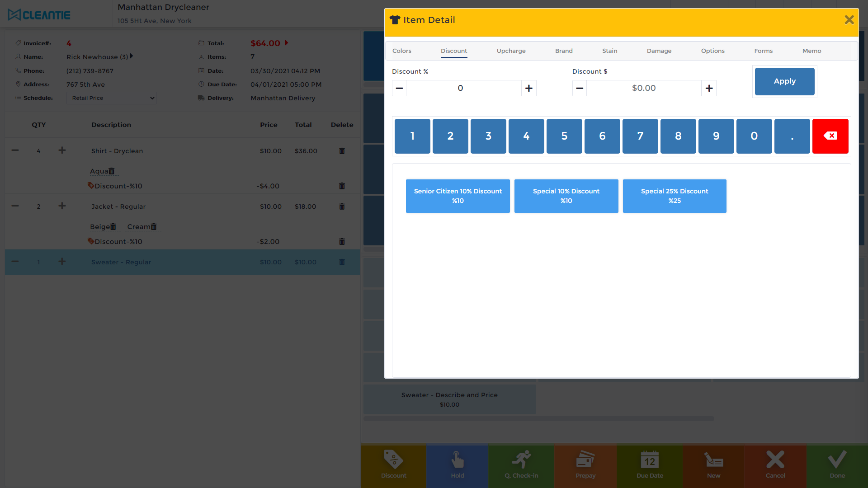This screenshot has width=868, height=488.
Task: Switch to the Stain tab
Action: [x=609, y=51]
